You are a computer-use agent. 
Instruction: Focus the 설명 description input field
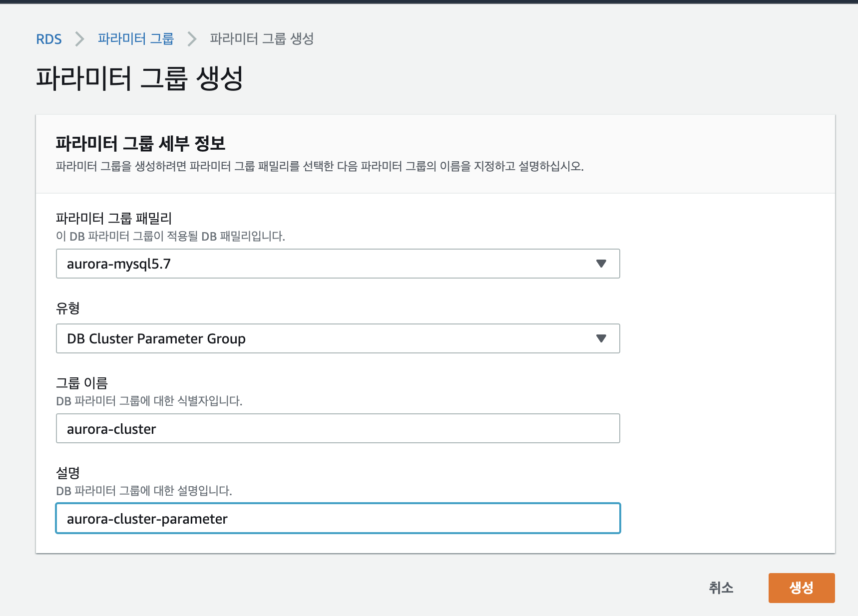338,518
